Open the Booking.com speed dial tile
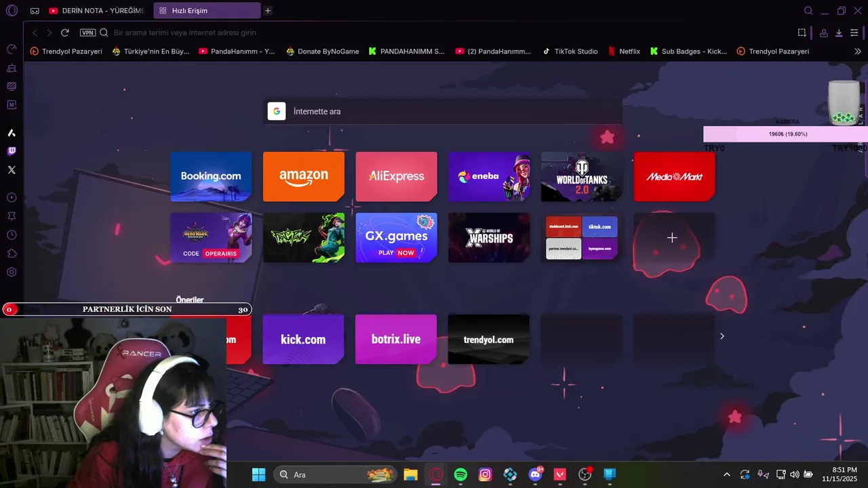868x488 pixels. tap(211, 176)
